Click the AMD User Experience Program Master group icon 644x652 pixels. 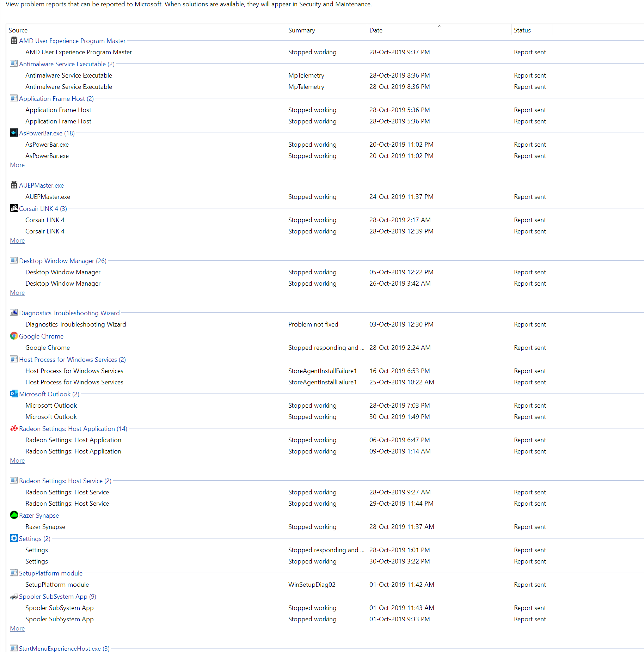click(14, 41)
